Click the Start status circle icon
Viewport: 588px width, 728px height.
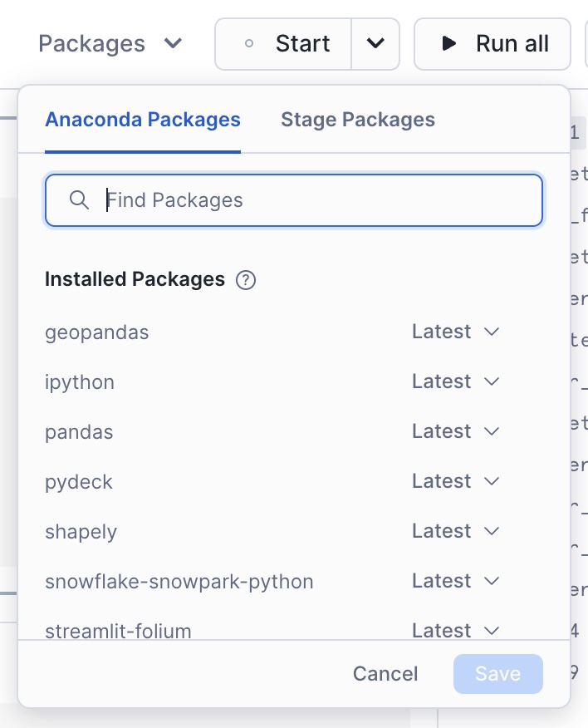tap(249, 44)
